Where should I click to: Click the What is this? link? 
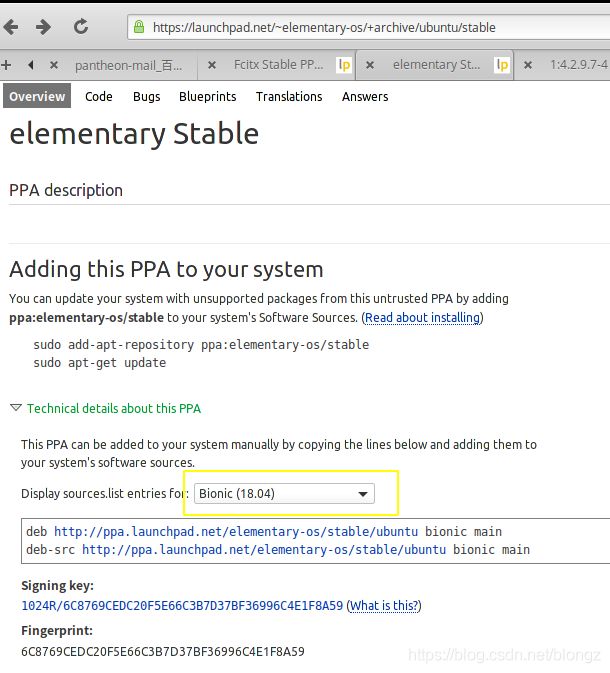click(384, 606)
